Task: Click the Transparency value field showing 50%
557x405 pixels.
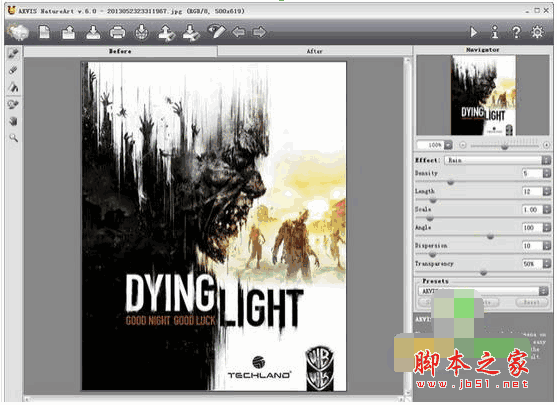Action: (532, 264)
